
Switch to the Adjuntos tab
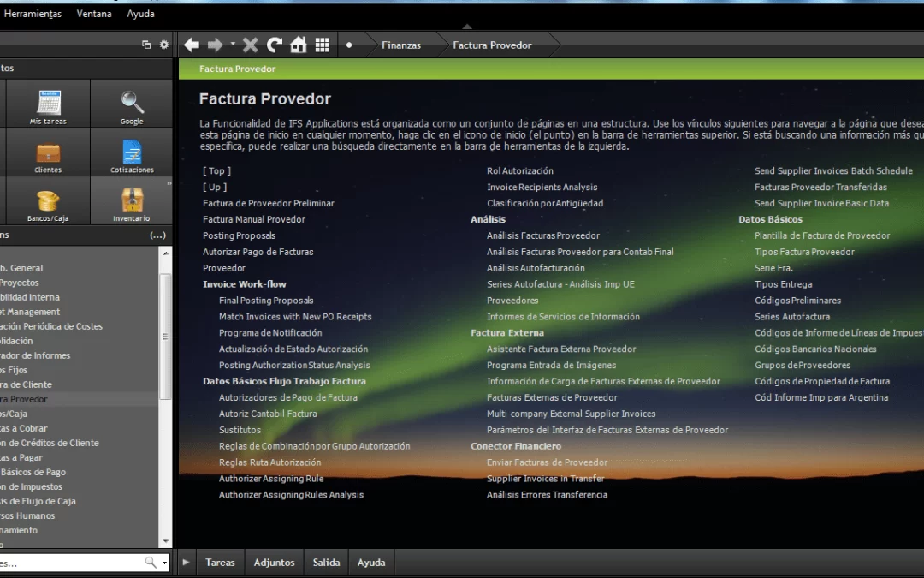point(274,563)
